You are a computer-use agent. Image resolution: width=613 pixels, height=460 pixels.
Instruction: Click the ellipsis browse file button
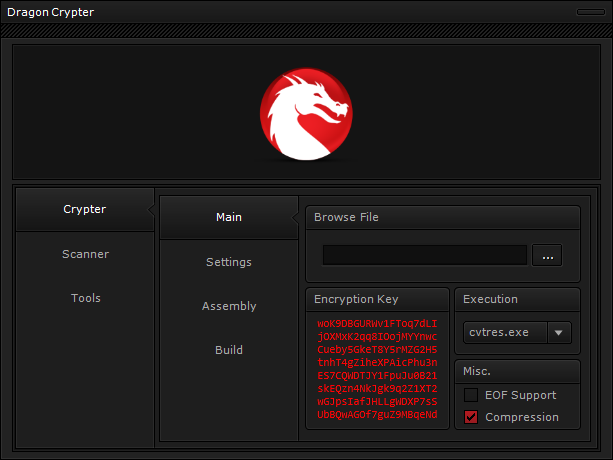coord(547,255)
